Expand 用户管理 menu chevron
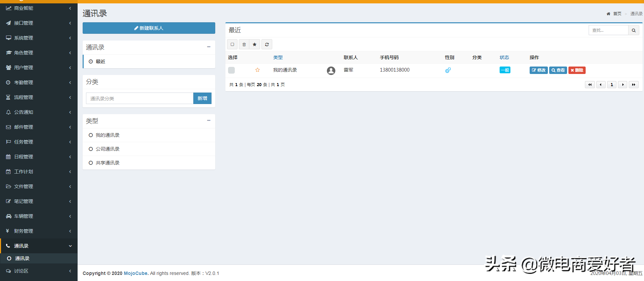 coord(70,68)
